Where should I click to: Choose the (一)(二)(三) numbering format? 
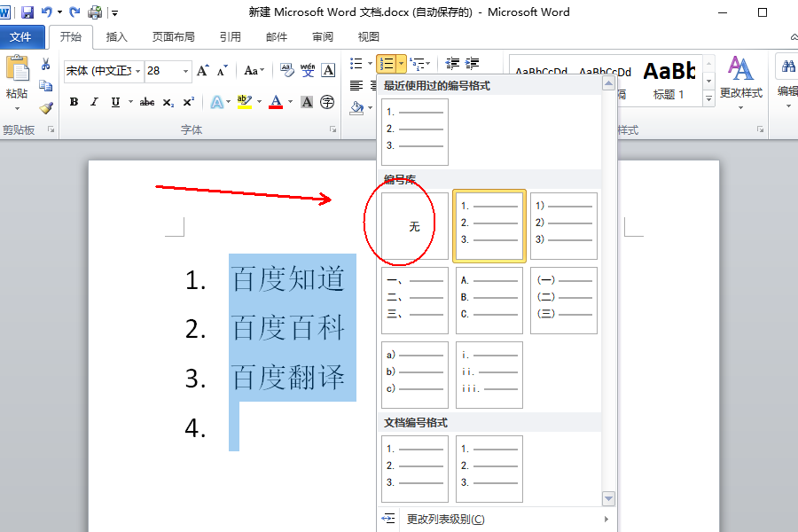pos(563,301)
